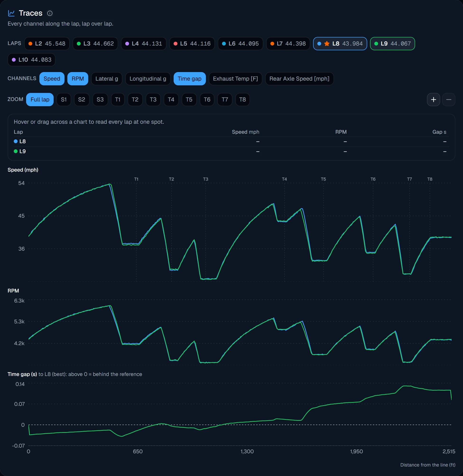Toggle lap L10 44.083
The height and width of the screenshot is (476, 463).
(32, 59)
